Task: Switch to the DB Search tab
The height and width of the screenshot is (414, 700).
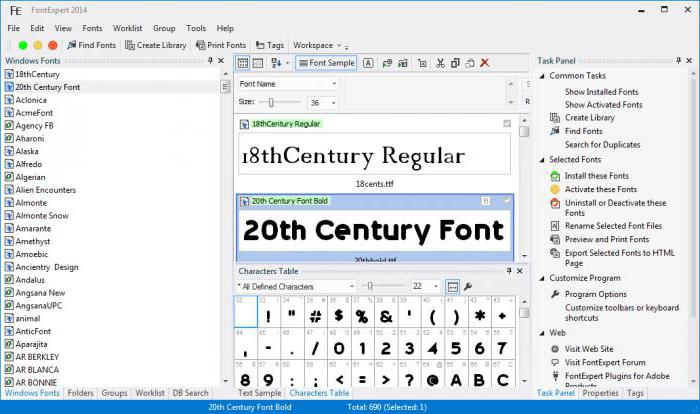Action: click(x=191, y=393)
